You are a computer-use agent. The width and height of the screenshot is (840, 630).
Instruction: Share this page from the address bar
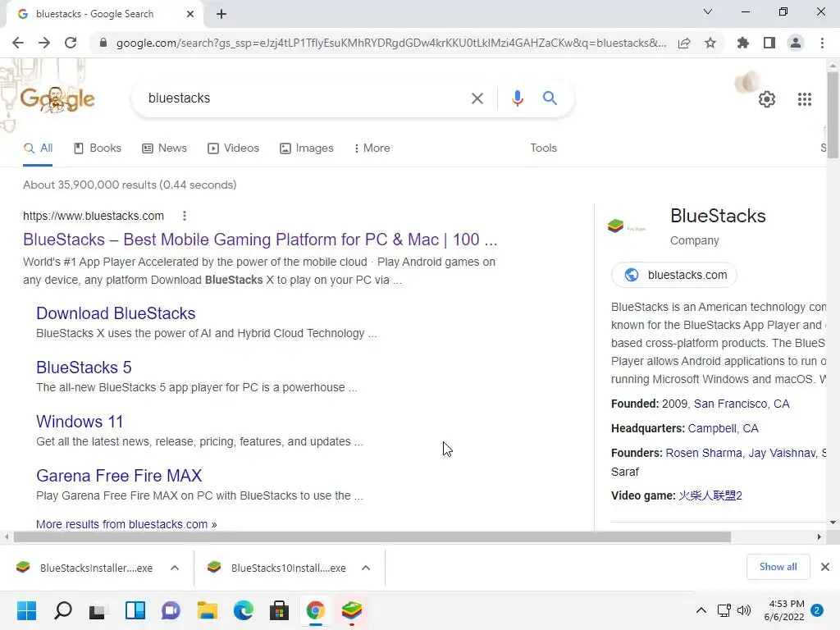tap(684, 43)
